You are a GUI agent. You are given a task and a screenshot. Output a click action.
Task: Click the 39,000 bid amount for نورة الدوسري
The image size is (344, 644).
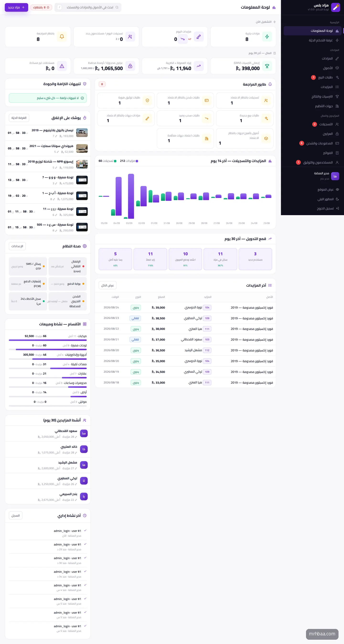tap(158, 307)
